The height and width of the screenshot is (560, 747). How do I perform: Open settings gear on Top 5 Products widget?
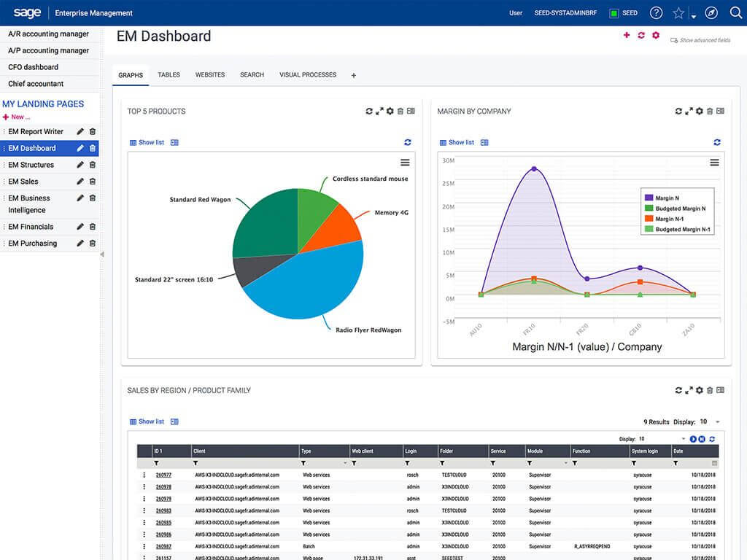pyautogui.click(x=390, y=111)
